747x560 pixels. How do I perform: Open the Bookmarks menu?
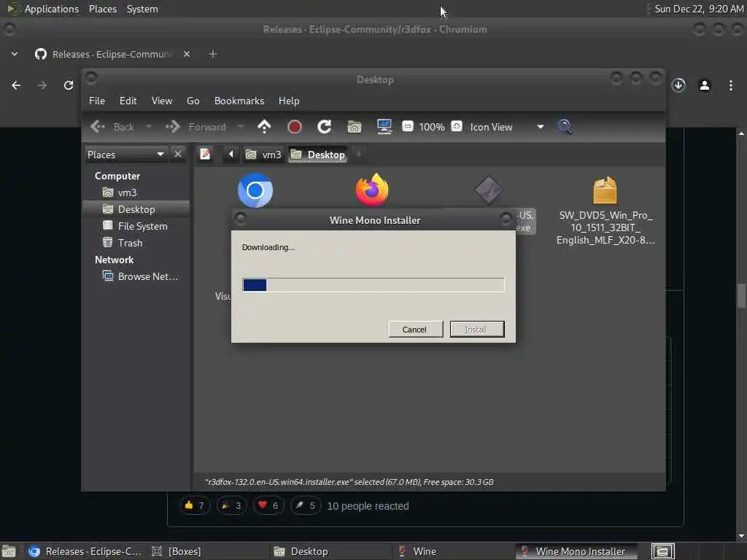point(239,101)
